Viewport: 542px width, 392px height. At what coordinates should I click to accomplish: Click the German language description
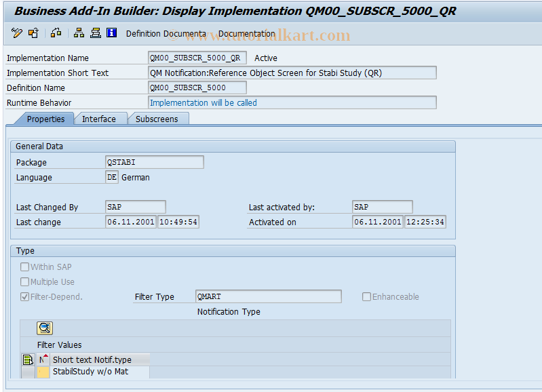click(136, 177)
